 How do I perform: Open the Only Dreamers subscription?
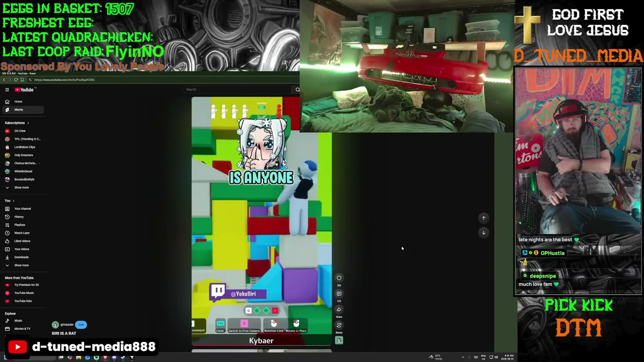22,155
